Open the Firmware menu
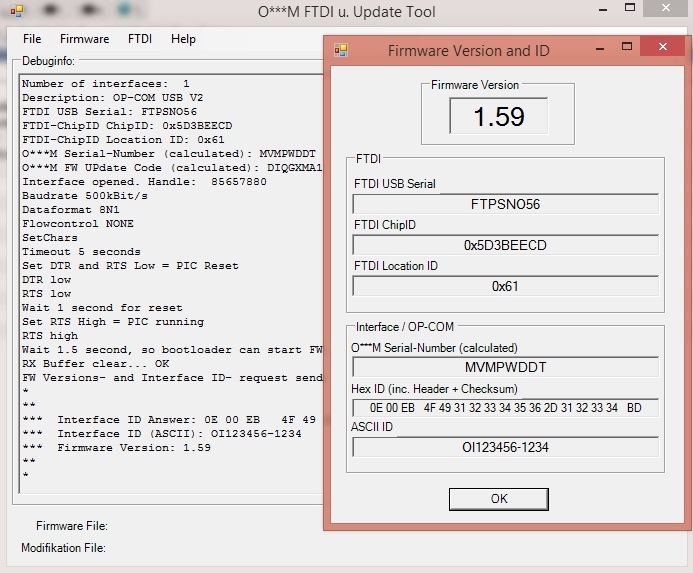Image resolution: width=693 pixels, height=573 pixels. 84,39
